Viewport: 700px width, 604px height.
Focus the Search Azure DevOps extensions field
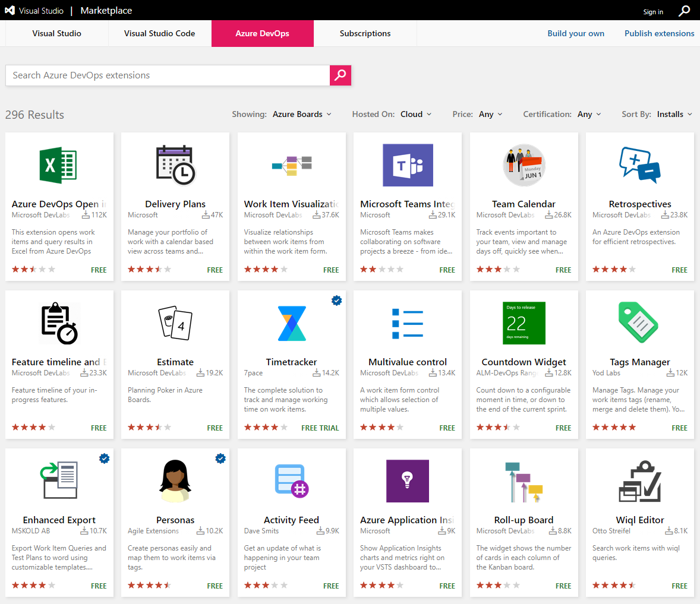coord(168,75)
